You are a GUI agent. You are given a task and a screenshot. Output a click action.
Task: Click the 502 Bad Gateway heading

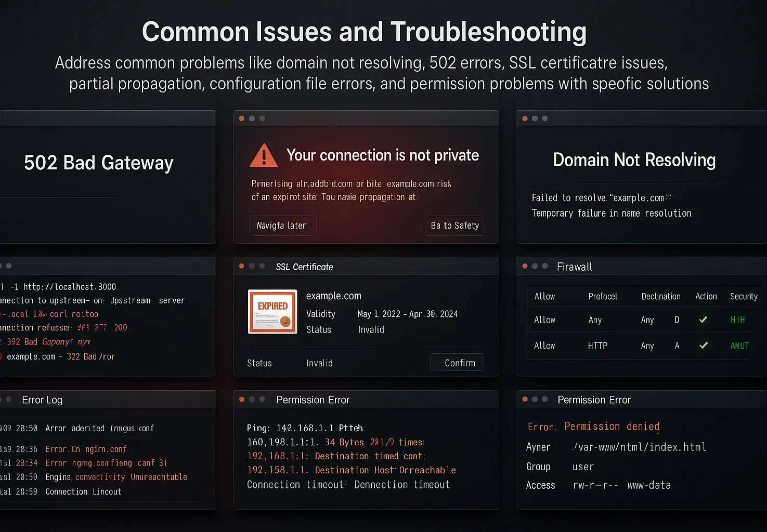coord(98,163)
